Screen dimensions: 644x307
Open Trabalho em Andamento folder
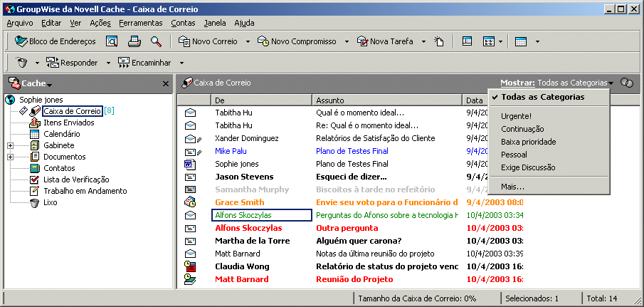[85, 191]
